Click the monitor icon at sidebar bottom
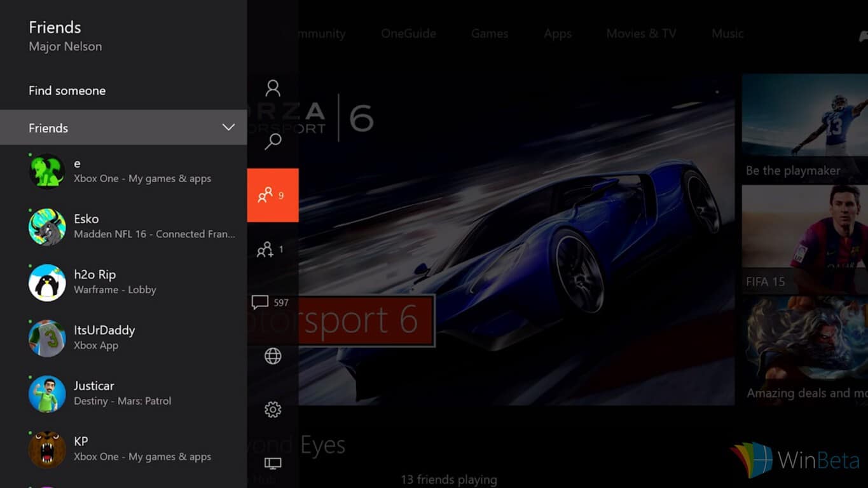868x488 pixels. tap(273, 464)
